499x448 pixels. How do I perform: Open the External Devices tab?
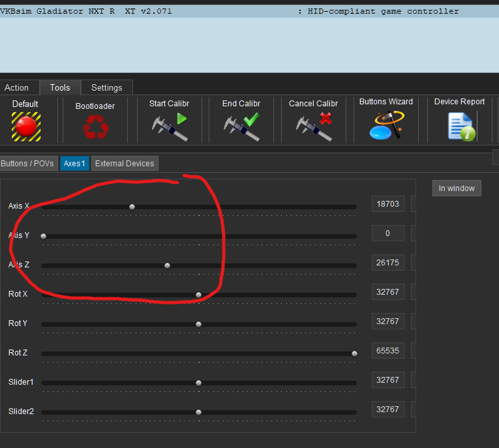click(x=125, y=164)
